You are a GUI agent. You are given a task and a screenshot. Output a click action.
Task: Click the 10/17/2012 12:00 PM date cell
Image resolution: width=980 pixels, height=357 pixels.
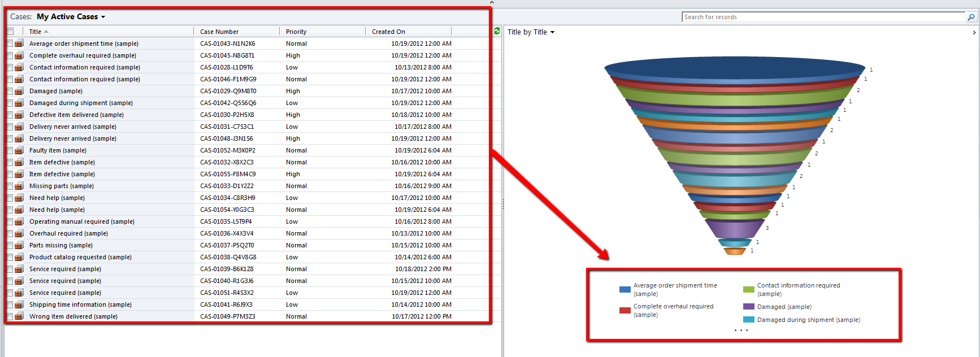pyautogui.click(x=422, y=316)
